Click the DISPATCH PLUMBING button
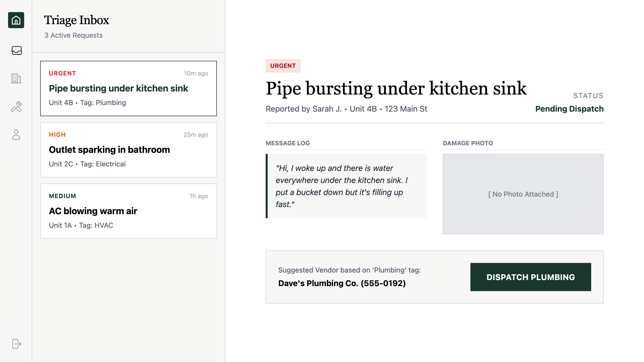The height and width of the screenshot is (362, 644). coord(530,277)
